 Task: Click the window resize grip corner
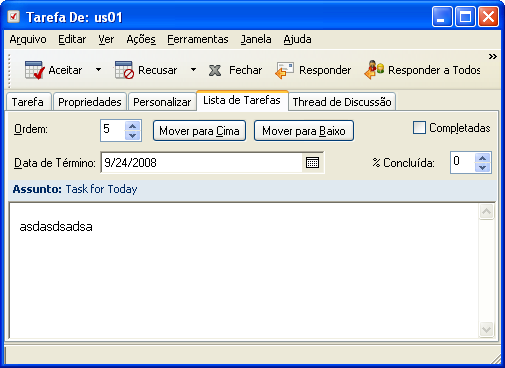click(x=496, y=359)
